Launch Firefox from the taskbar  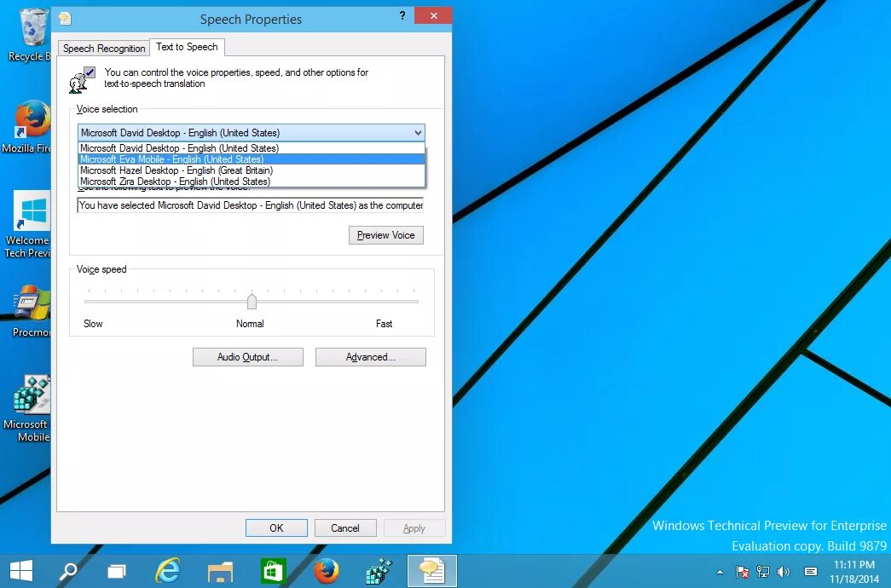click(327, 571)
